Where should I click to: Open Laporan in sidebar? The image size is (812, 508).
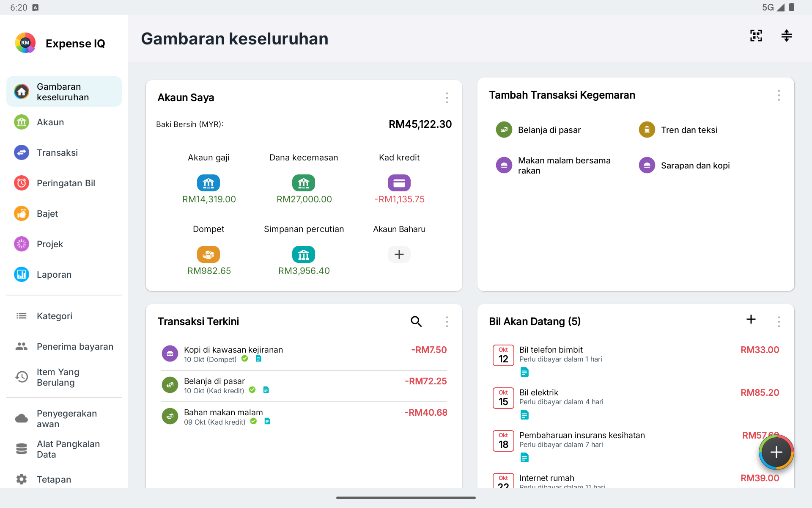pyautogui.click(x=64, y=275)
